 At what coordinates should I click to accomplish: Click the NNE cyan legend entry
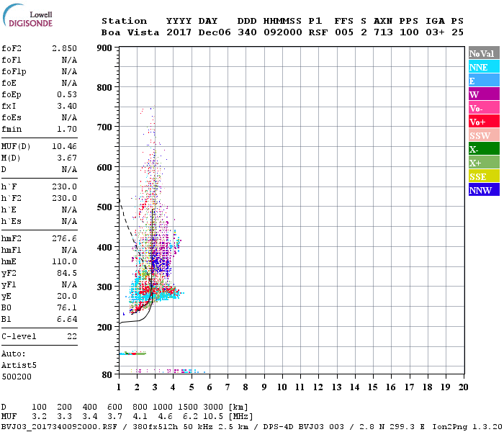tap(484, 67)
